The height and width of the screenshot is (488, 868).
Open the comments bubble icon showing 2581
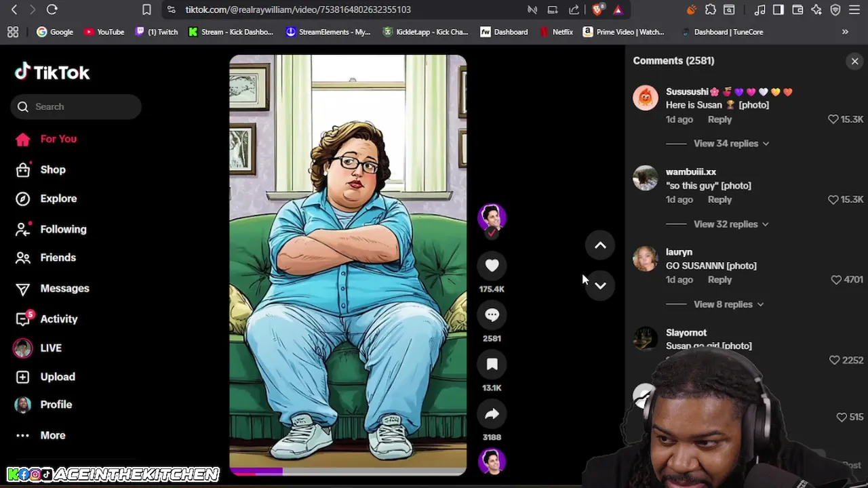coord(492,315)
